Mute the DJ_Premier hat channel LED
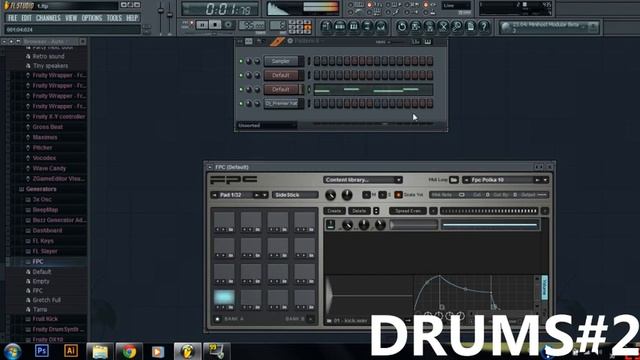640x360 pixels. click(241, 104)
